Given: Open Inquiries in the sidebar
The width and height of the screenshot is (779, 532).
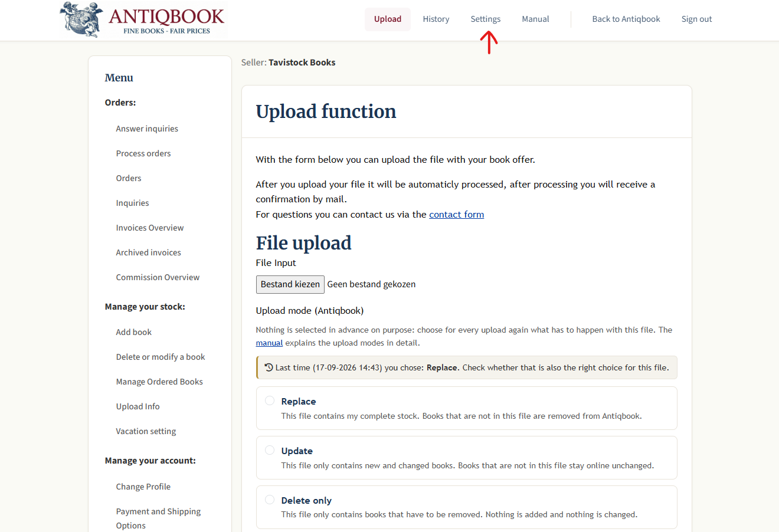Looking at the screenshot, I should [132, 203].
